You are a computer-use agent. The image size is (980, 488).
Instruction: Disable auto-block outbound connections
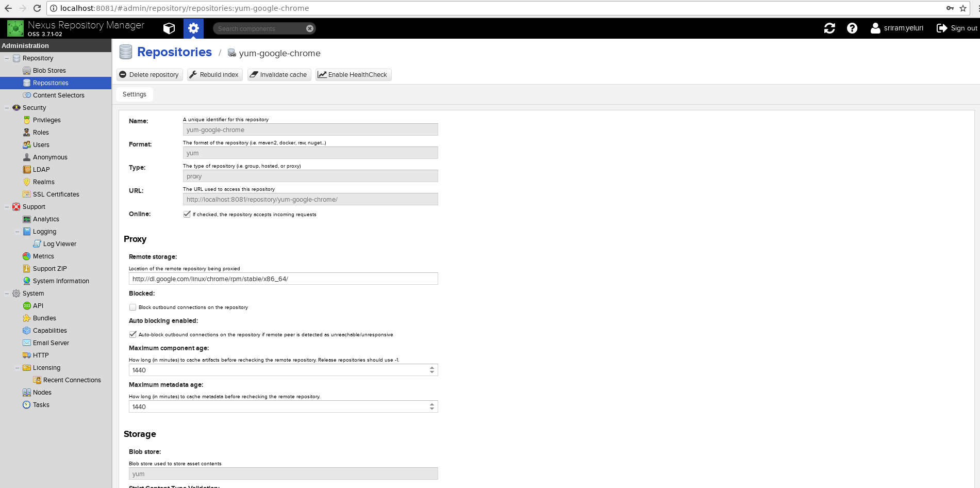pos(132,334)
